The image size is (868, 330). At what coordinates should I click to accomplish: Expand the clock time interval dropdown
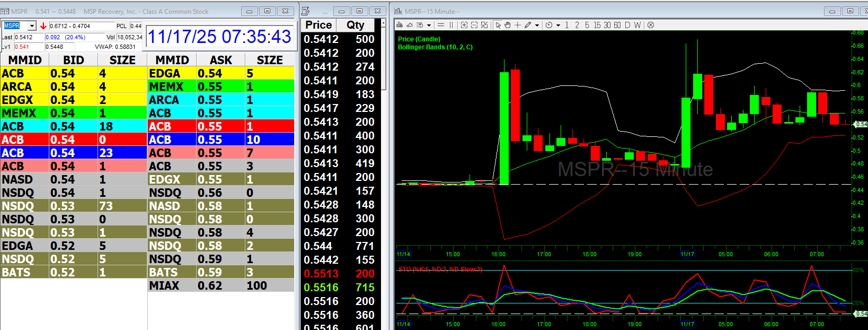pos(558,25)
